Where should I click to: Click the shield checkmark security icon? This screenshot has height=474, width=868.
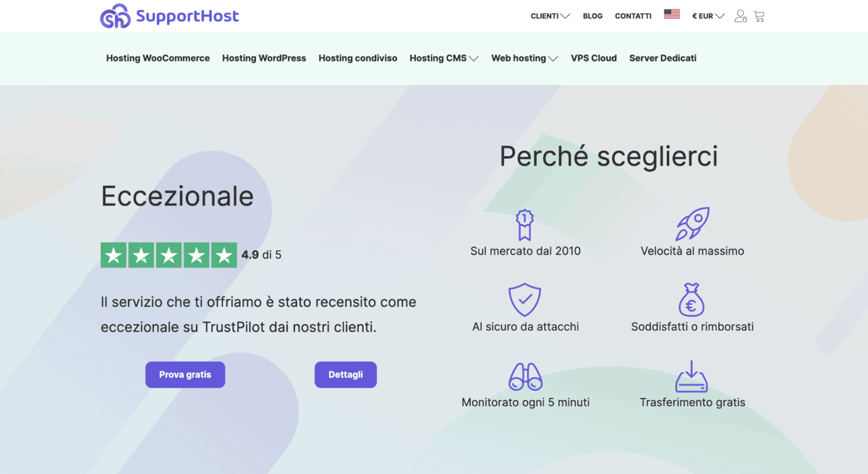point(524,300)
